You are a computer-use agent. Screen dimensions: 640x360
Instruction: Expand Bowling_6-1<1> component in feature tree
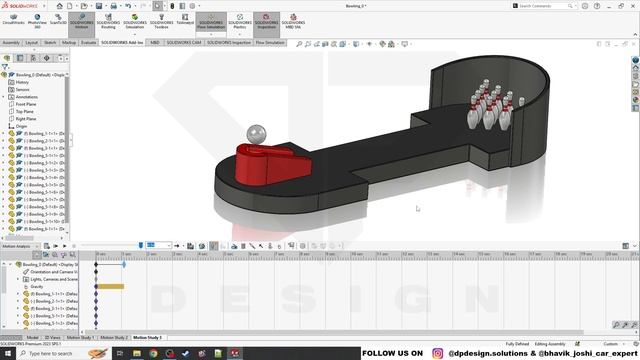coord(3,229)
